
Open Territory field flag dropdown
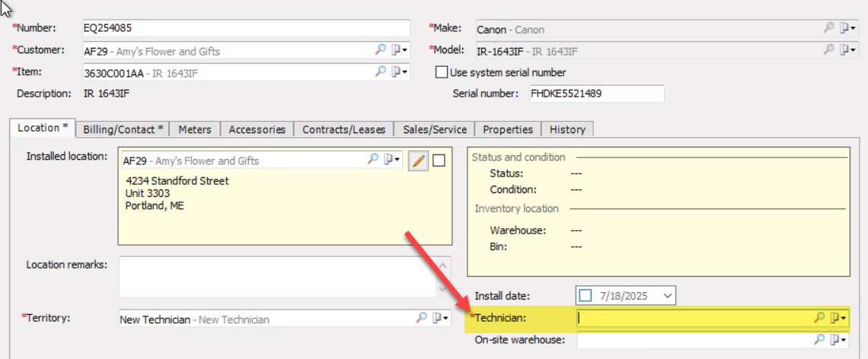click(x=441, y=318)
